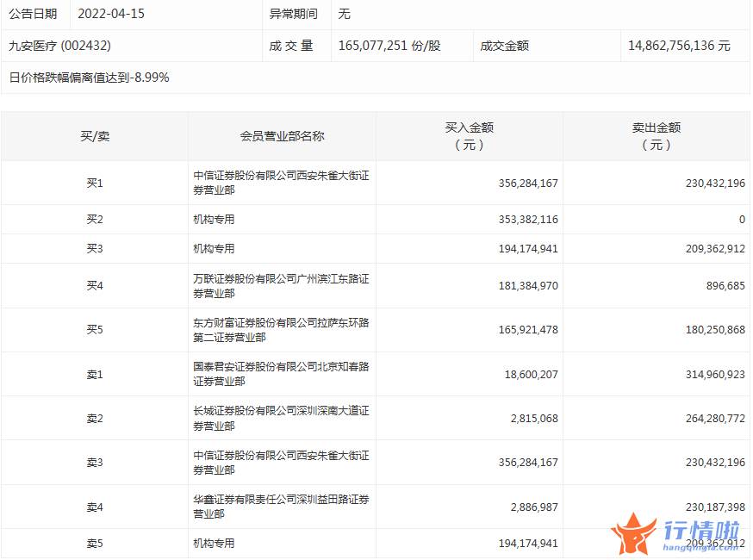Select buy amount 18,600,207
The width and height of the screenshot is (753, 560).
pyautogui.click(x=531, y=375)
